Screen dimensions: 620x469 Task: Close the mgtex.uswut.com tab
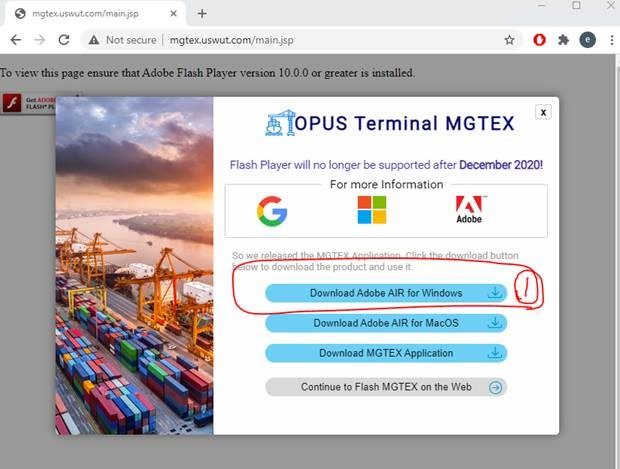tap(173, 13)
